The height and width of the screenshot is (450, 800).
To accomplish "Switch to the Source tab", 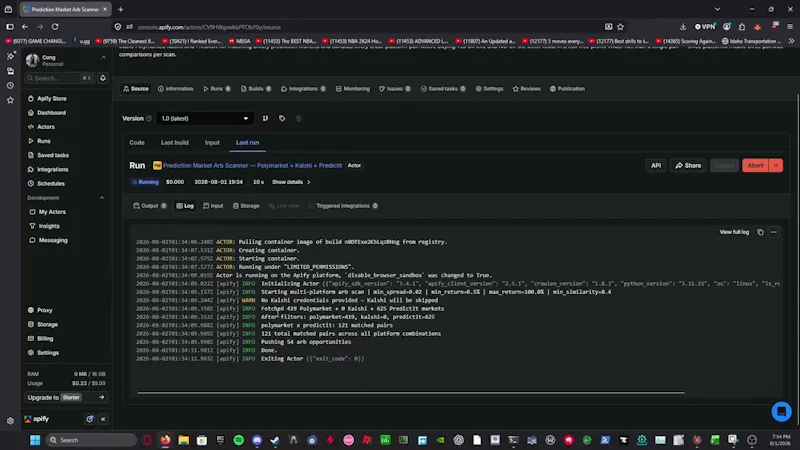I will tap(136, 89).
